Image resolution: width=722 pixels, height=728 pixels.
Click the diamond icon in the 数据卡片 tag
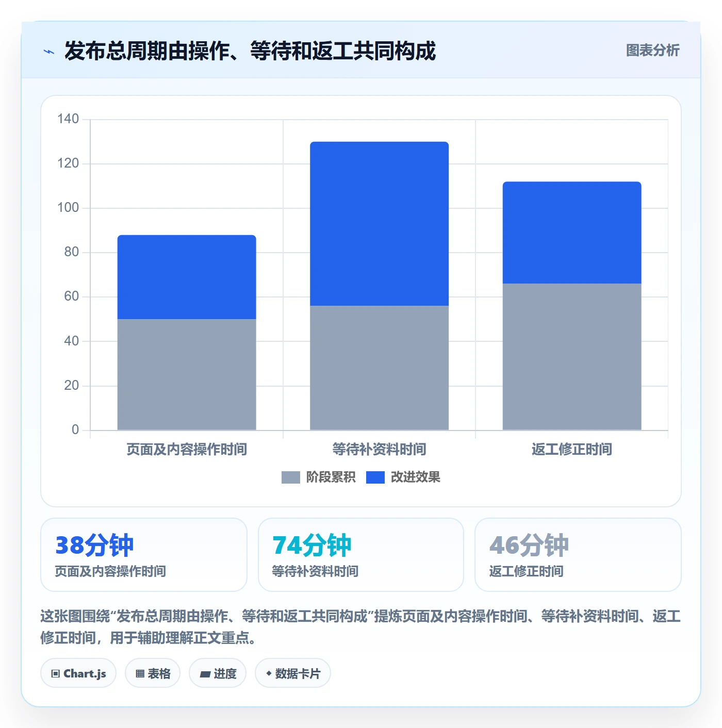click(x=269, y=673)
